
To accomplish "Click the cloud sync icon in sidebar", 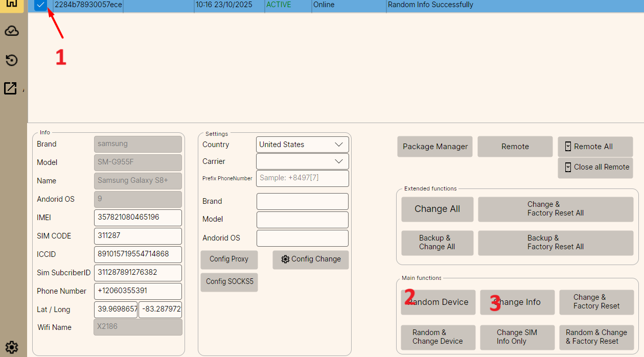I will 12,32.
